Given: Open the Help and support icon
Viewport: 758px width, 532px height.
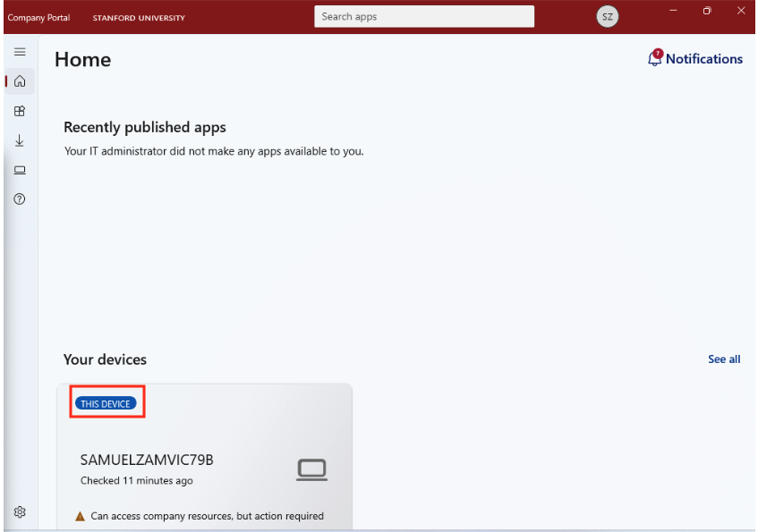Looking at the screenshot, I should (x=19, y=198).
